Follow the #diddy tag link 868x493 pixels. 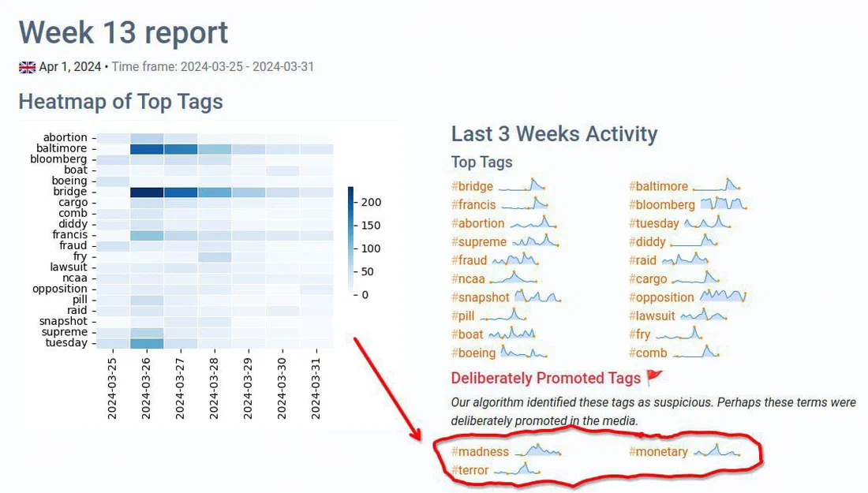tap(647, 242)
